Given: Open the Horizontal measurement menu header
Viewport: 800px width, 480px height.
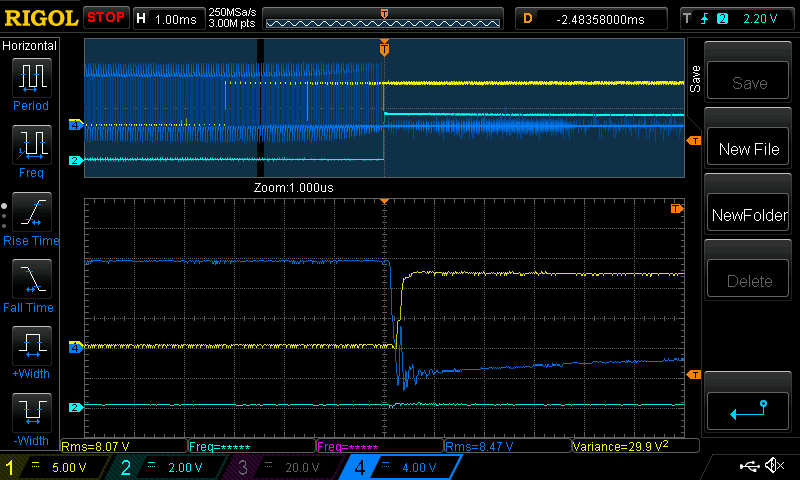Looking at the screenshot, I should (x=31, y=46).
